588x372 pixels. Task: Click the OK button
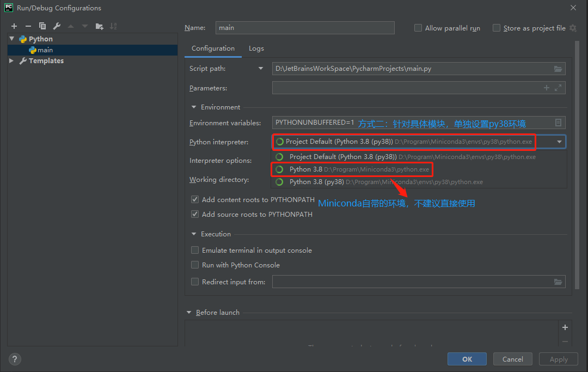[x=467, y=359]
